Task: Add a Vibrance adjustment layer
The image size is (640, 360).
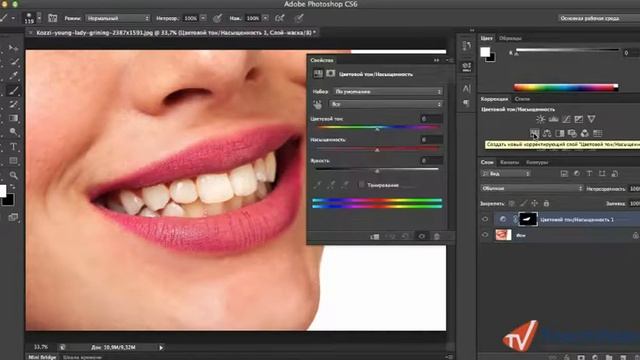Action: point(591,119)
